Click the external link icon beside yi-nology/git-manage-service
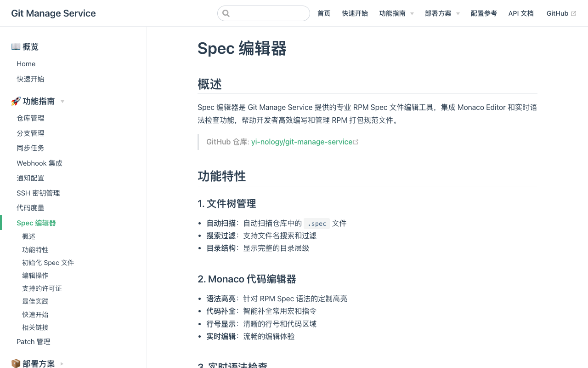The width and height of the screenshot is (588, 368). [x=356, y=142]
